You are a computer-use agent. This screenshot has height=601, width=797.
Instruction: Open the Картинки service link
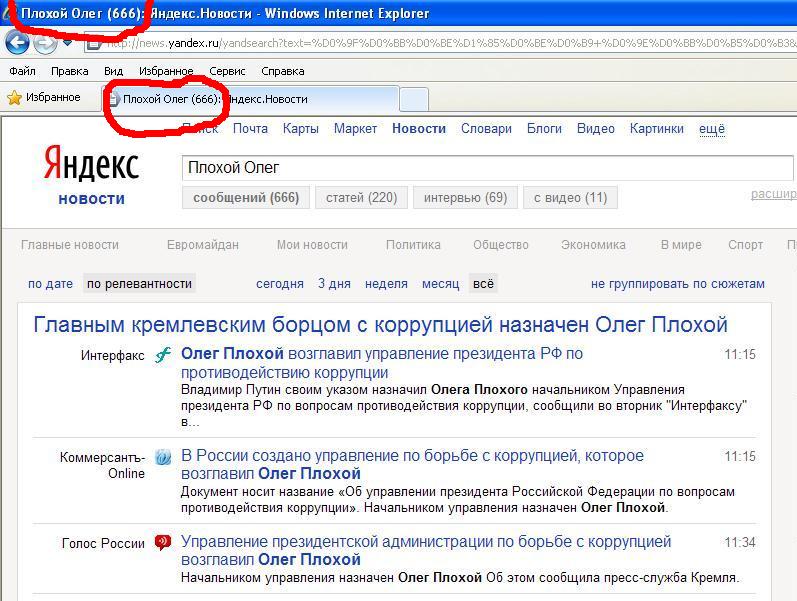[x=657, y=129]
